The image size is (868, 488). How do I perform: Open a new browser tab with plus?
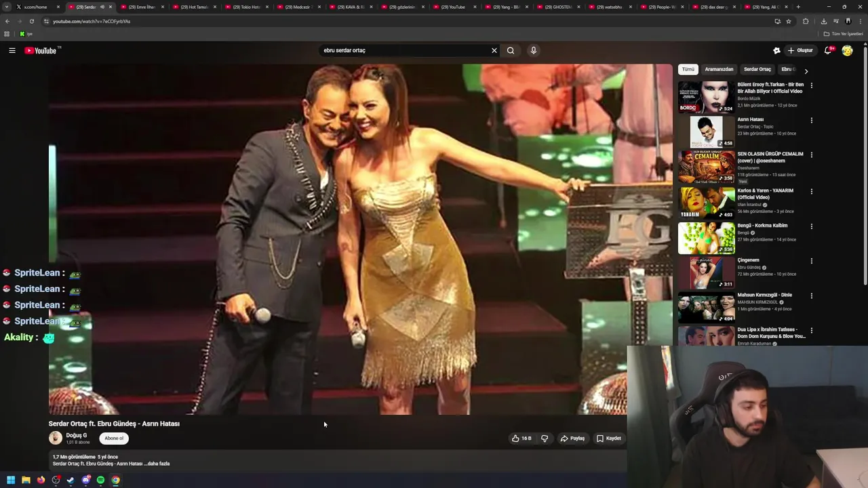coord(798,7)
